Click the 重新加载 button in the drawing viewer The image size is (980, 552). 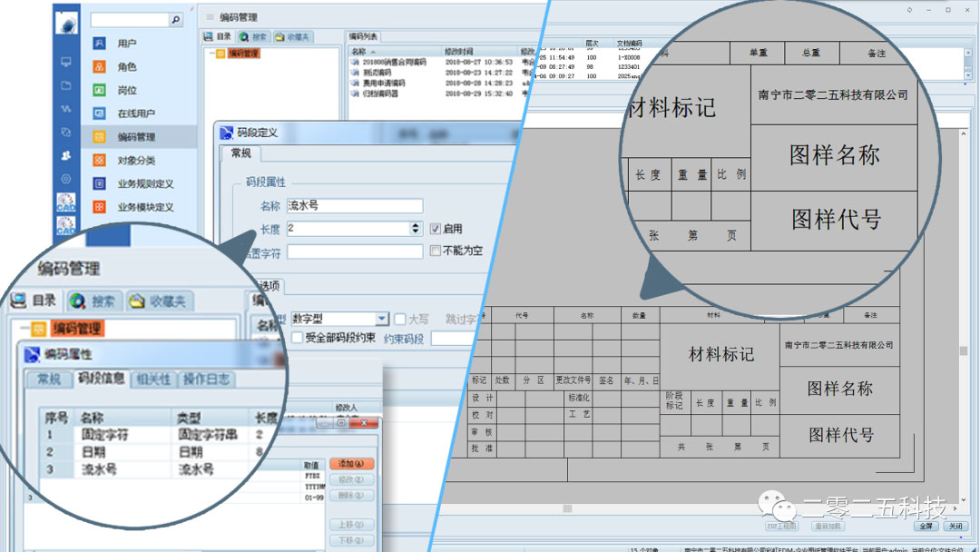point(828,527)
